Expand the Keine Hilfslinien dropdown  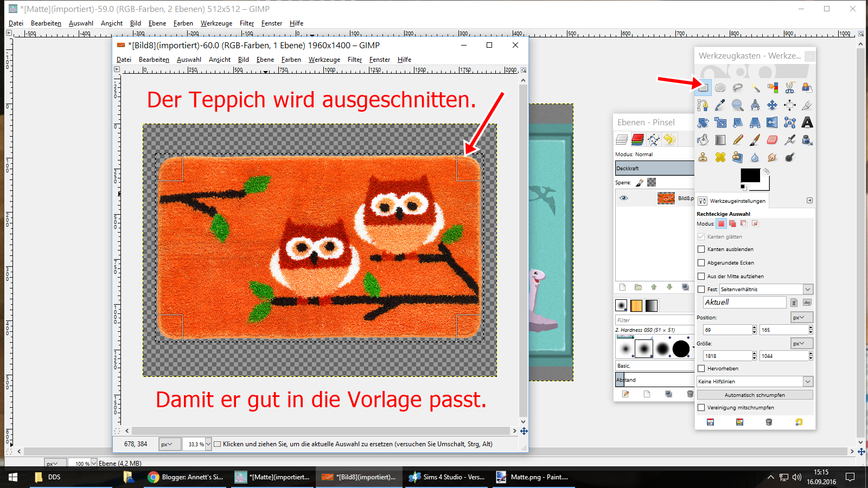coord(755,382)
